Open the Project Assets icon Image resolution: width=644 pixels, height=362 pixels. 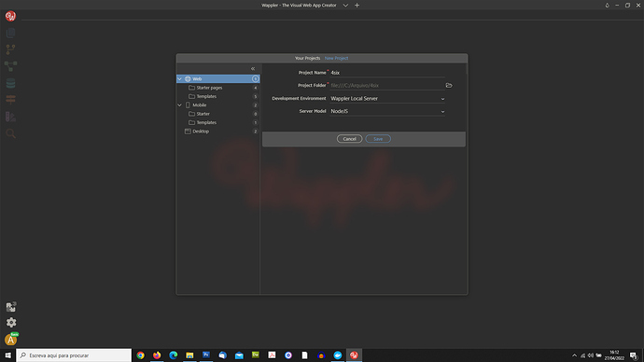pyautogui.click(x=11, y=307)
